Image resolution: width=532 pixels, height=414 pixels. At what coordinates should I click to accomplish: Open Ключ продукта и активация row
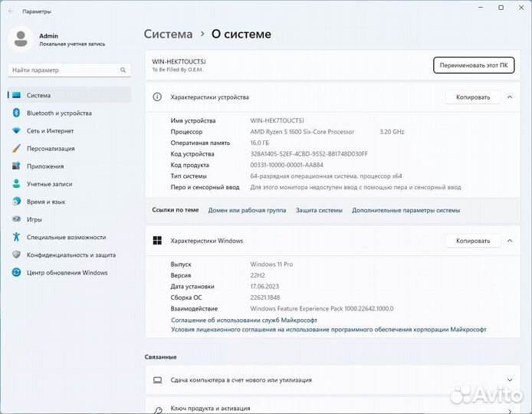[333, 406]
